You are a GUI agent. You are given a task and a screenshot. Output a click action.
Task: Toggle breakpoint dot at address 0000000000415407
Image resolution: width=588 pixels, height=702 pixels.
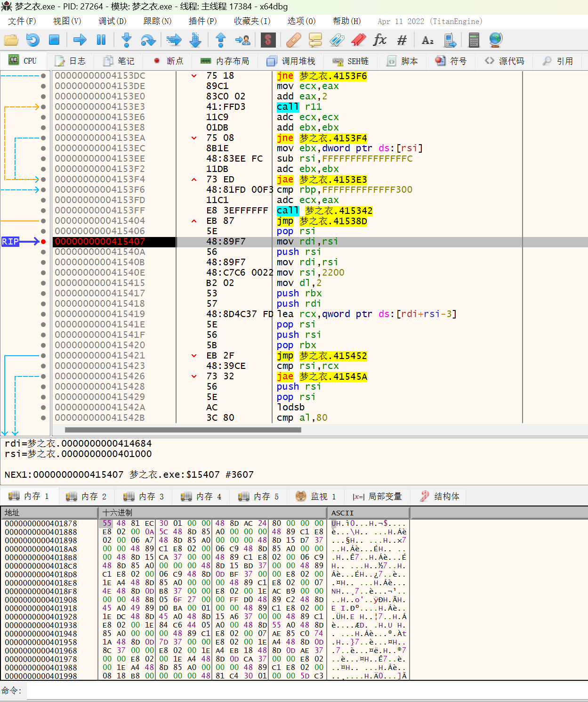pos(43,242)
